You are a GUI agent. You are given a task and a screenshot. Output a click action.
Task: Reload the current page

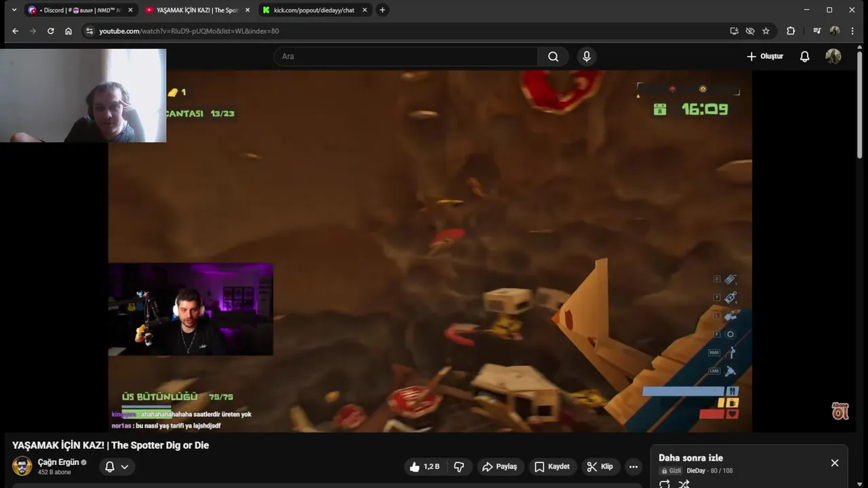(x=50, y=31)
